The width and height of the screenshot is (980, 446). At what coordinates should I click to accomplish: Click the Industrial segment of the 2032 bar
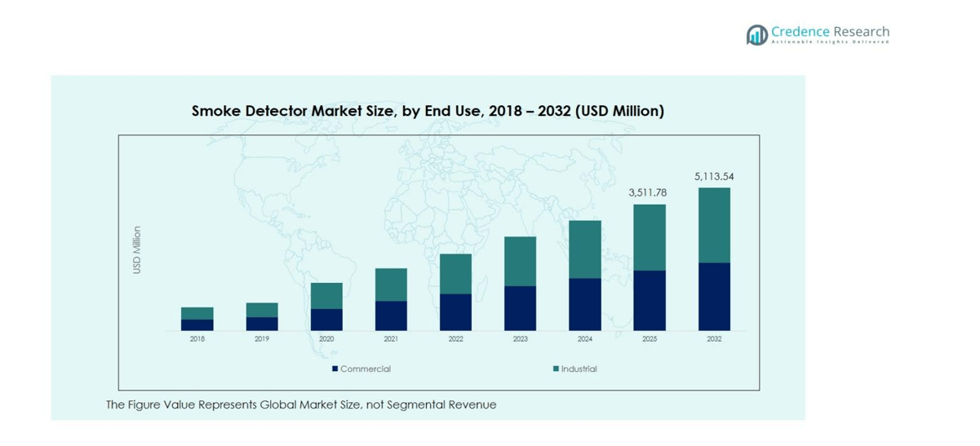714,225
